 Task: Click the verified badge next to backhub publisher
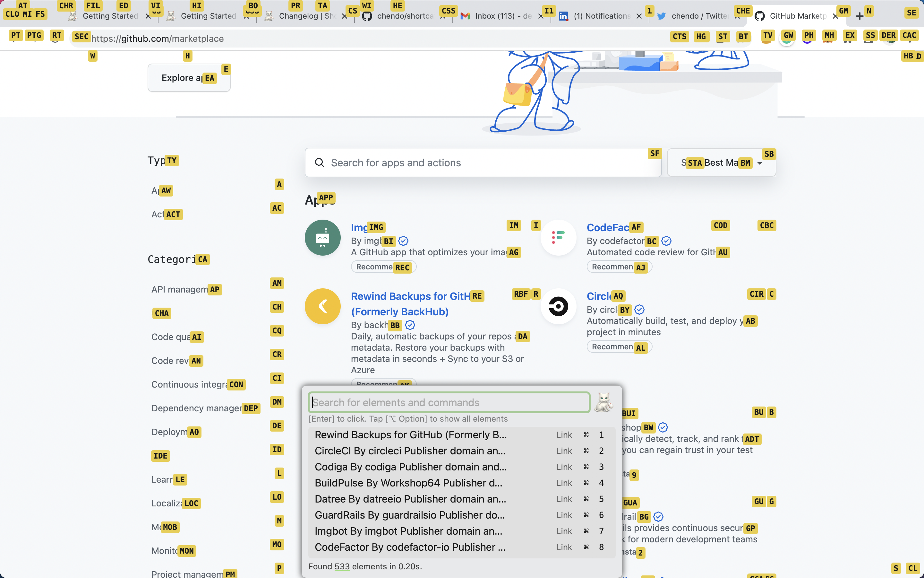(410, 325)
